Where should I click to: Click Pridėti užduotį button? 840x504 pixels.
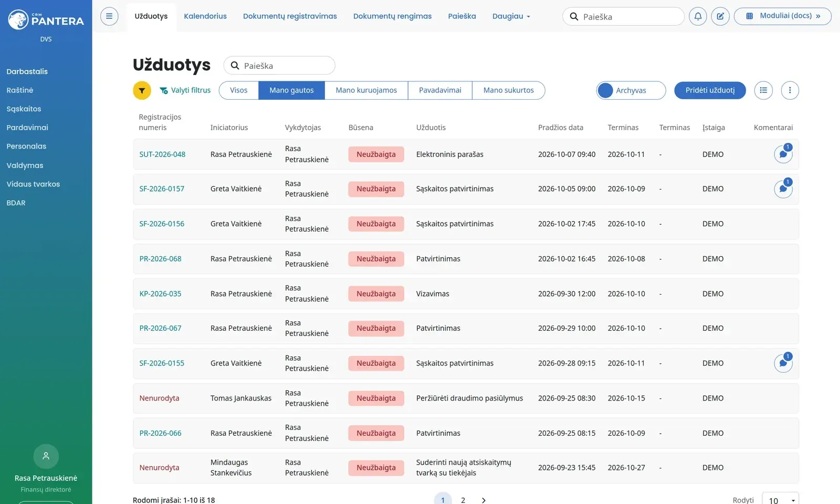pyautogui.click(x=710, y=90)
